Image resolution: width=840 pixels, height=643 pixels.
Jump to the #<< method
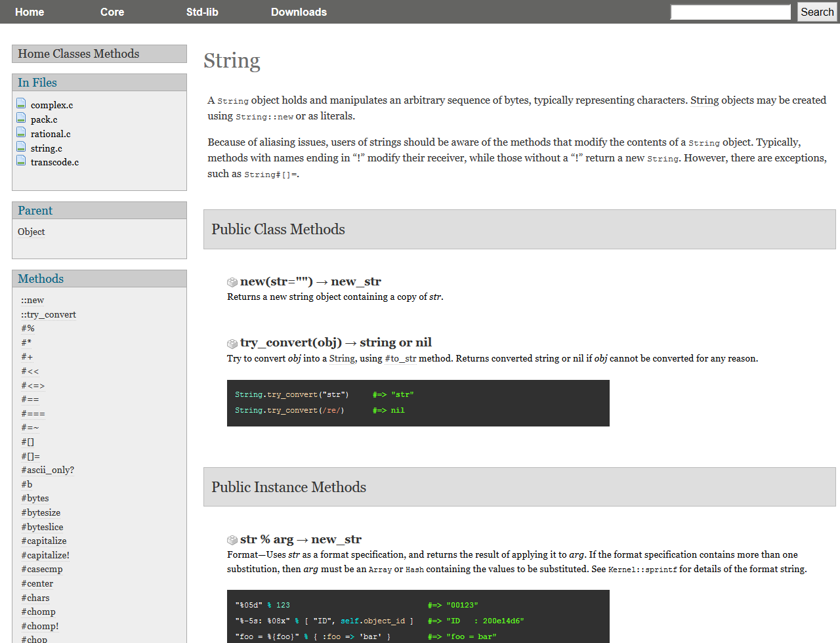pos(30,371)
